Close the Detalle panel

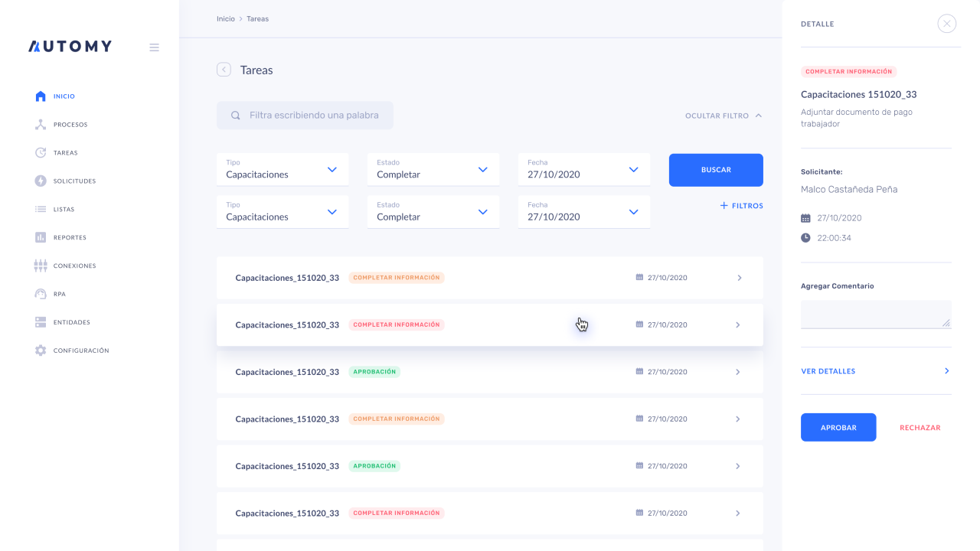pyautogui.click(x=946, y=24)
